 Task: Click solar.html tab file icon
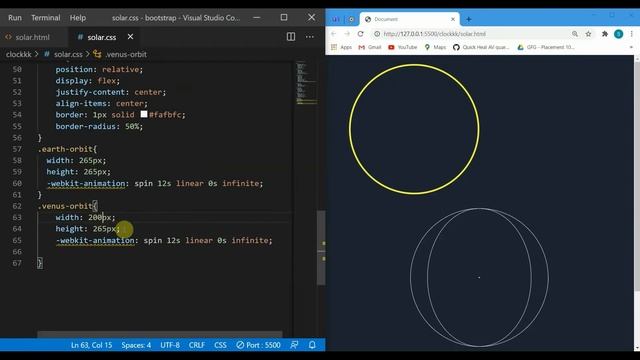pos(9,37)
